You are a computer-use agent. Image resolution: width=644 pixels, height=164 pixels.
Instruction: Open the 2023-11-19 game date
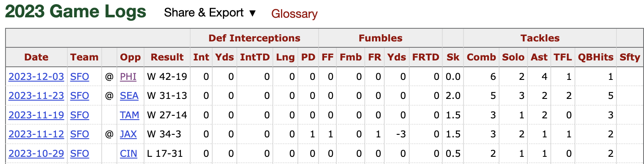click(36, 115)
